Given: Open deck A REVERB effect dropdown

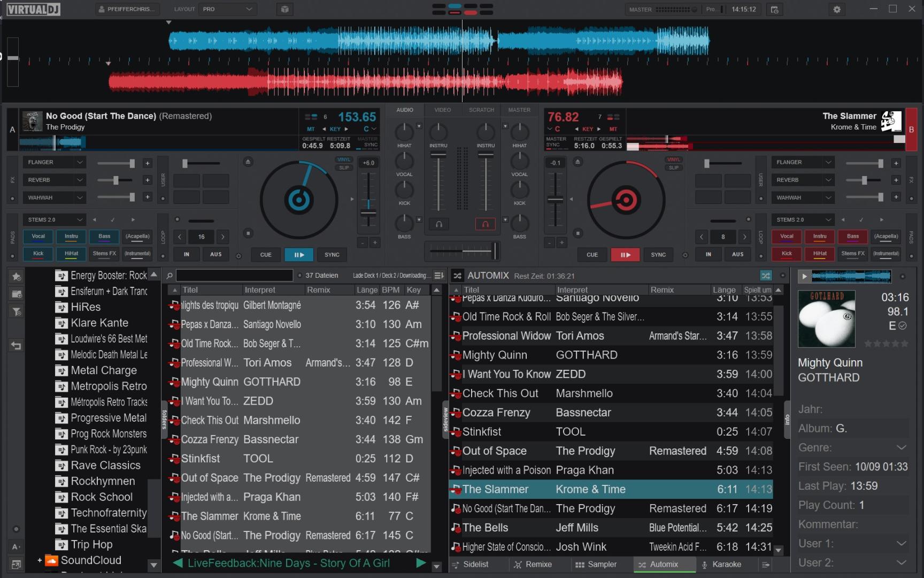Looking at the screenshot, I should coord(54,180).
